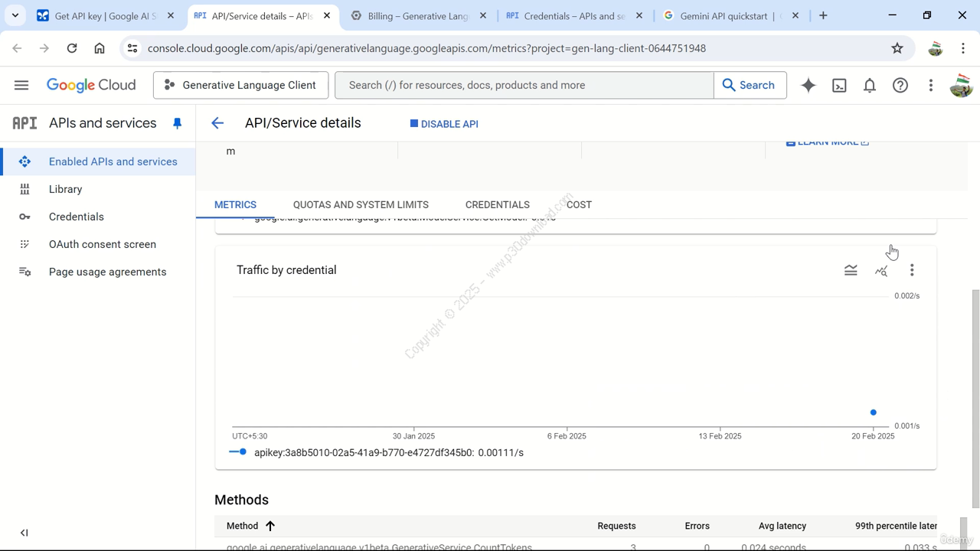Click the LEARN MORE link
The height and width of the screenshot is (551, 980).
coord(828,142)
